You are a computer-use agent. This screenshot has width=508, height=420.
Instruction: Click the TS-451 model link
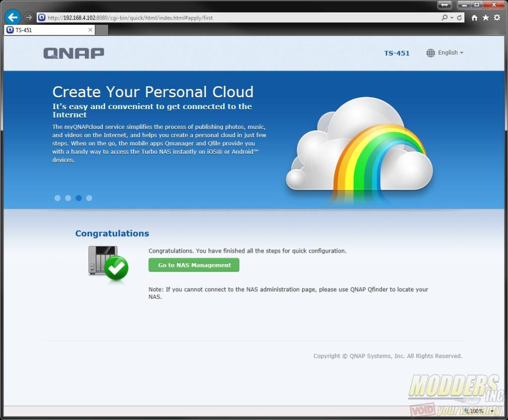pyautogui.click(x=397, y=53)
